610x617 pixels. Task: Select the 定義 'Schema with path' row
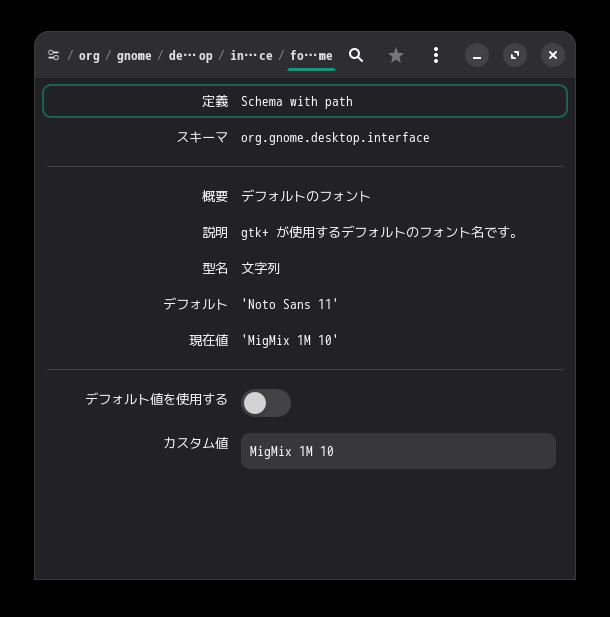tap(305, 101)
